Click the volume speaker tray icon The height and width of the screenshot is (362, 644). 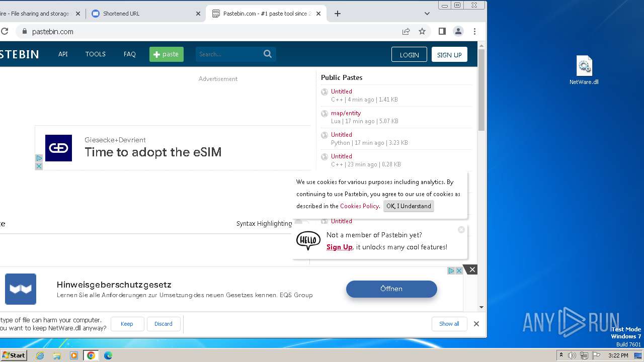click(x=572, y=355)
